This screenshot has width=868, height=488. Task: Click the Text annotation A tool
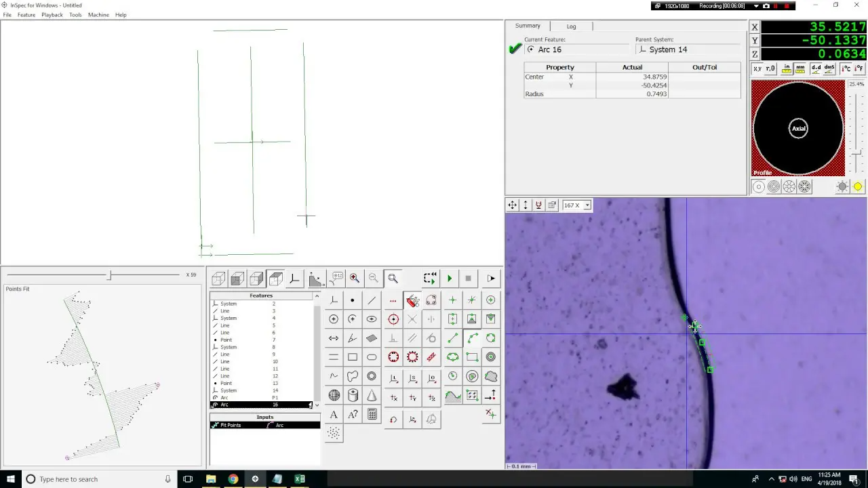coord(334,414)
